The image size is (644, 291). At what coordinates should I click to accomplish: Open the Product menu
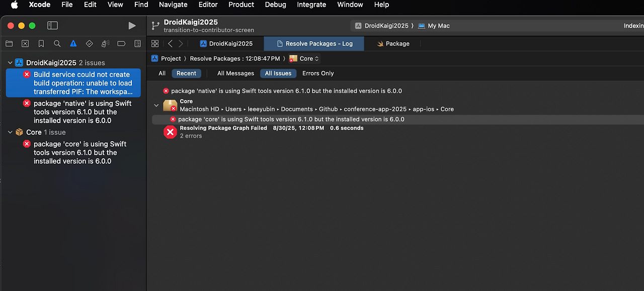[241, 5]
